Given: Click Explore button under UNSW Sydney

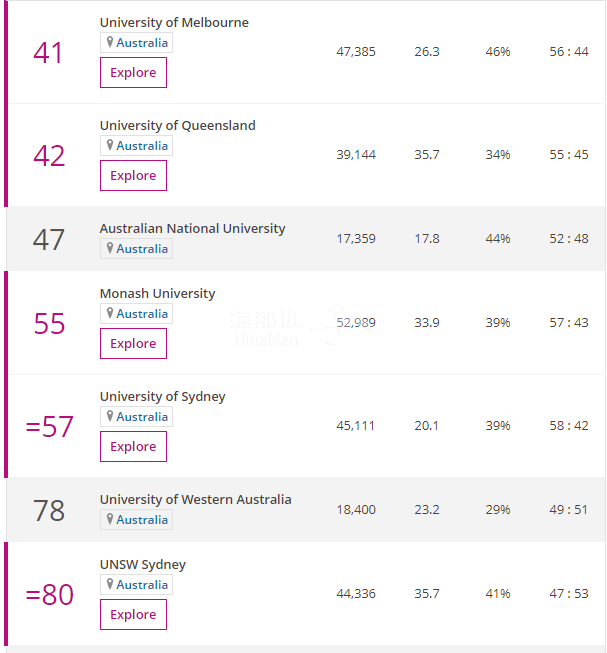Looking at the screenshot, I should pyautogui.click(x=133, y=615).
